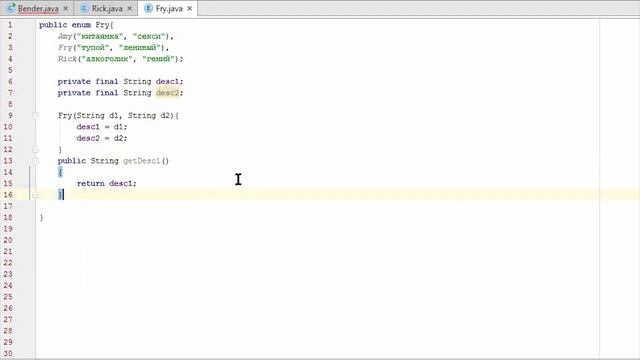Click the 'desc2 = d2;' assignment line
The height and width of the screenshot is (360, 640).
click(102, 138)
